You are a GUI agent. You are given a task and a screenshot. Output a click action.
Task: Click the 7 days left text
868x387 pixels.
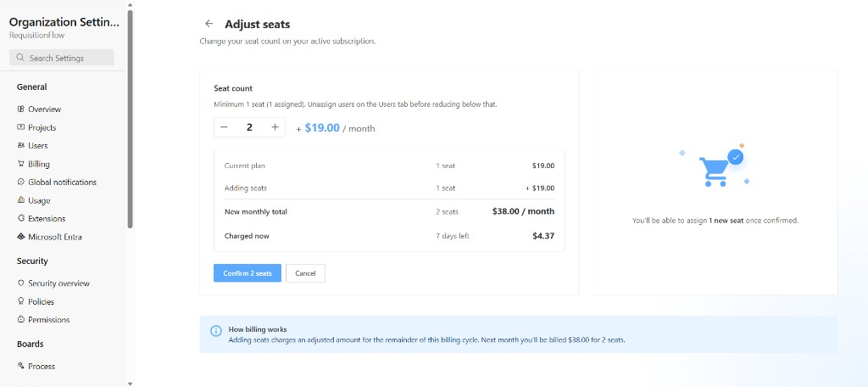(453, 236)
